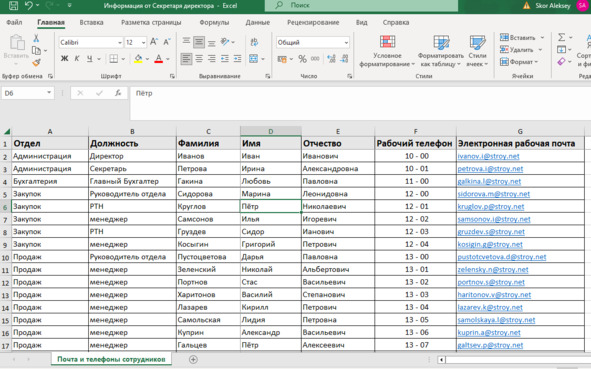This screenshot has height=369, width=591.
Task: Open the Format (Формат) cells menu
Action: click(x=519, y=61)
